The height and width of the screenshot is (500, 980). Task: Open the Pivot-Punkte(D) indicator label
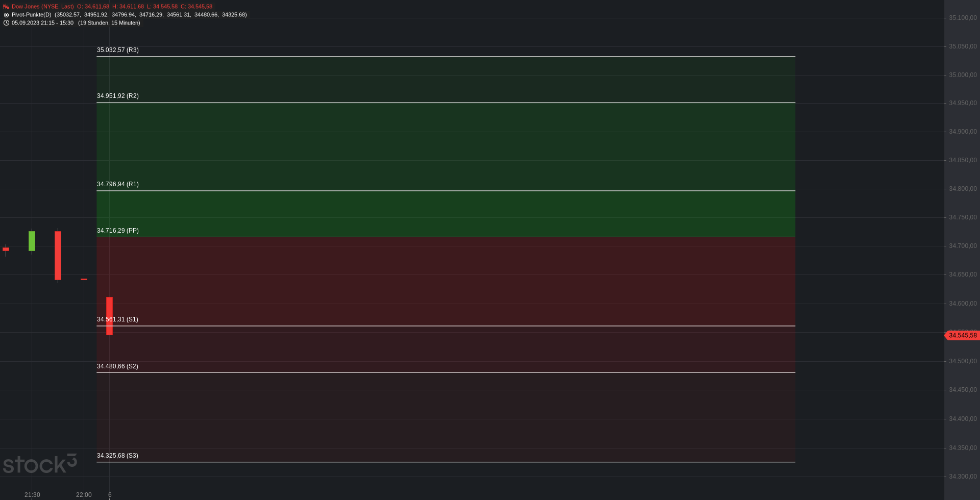point(32,15)
